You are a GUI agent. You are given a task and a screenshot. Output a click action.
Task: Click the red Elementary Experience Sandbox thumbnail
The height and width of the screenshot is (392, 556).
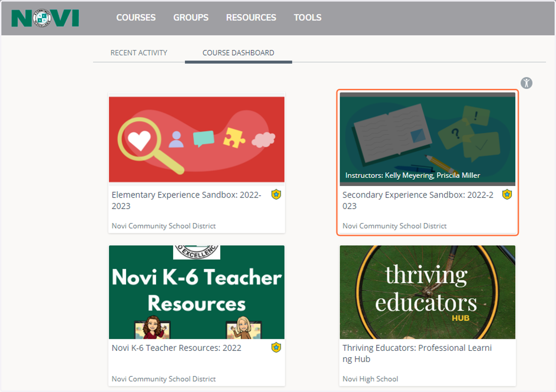point(196,139)
